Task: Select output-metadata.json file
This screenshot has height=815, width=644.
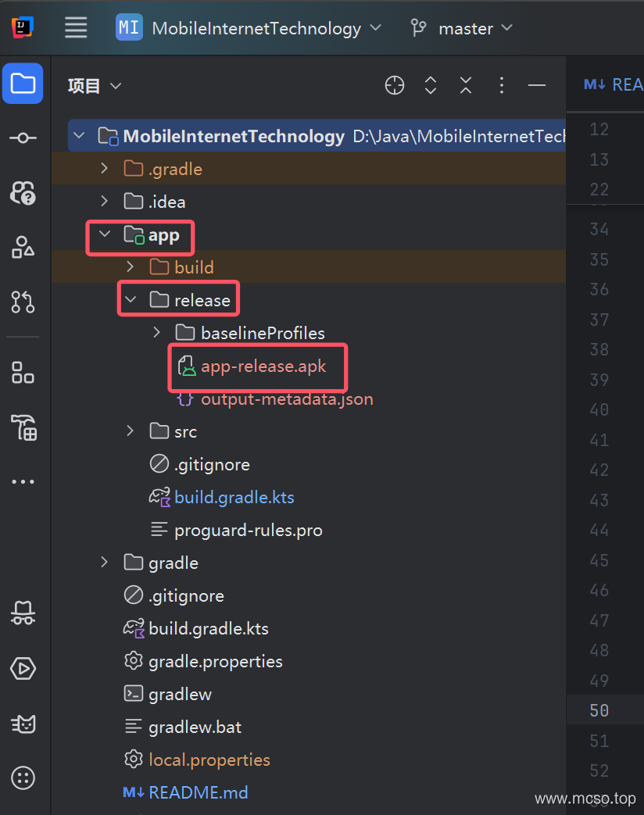Action: (287, 399)
